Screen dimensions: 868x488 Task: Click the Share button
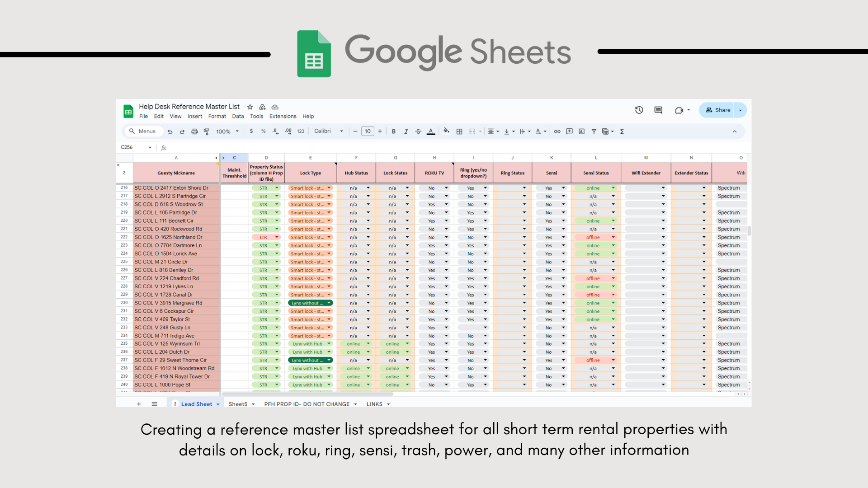(x=718, y=110)
